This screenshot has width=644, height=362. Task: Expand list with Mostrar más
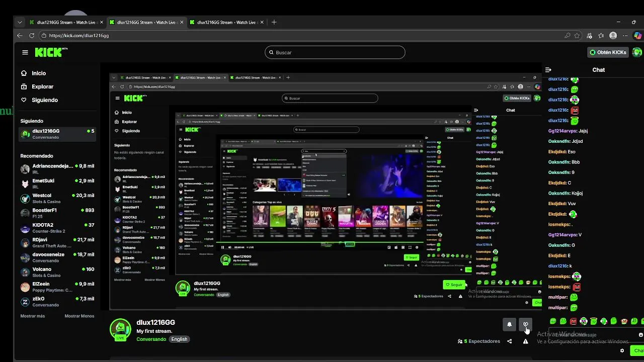pyautogui.click(x=32, y=316)
